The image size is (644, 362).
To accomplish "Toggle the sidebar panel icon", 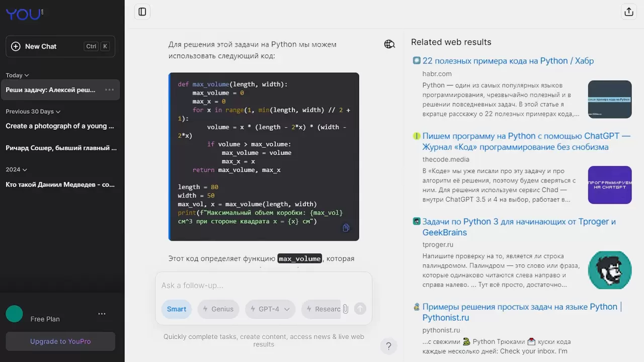I will [x=142, y=12].
